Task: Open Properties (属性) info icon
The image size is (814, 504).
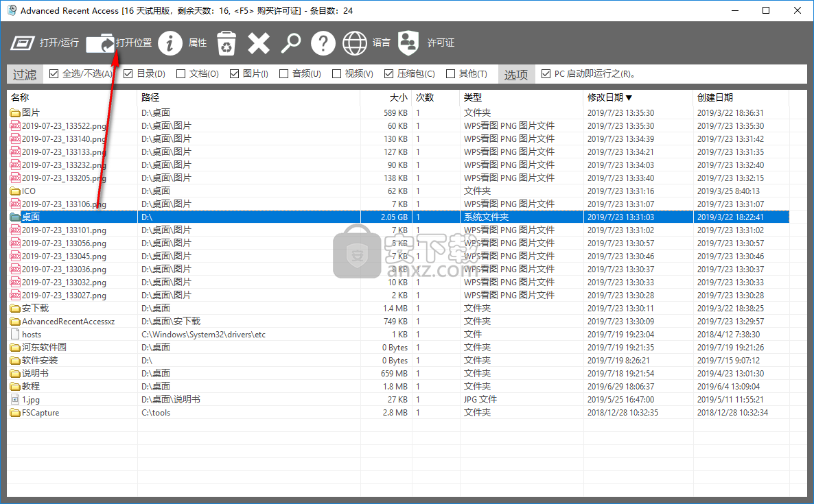Action: [170, 43]
